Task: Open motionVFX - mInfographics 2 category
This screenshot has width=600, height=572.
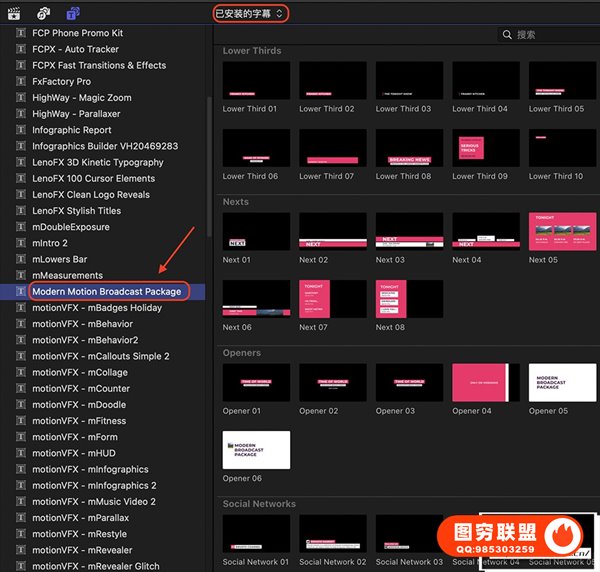Action: point(94,485)
